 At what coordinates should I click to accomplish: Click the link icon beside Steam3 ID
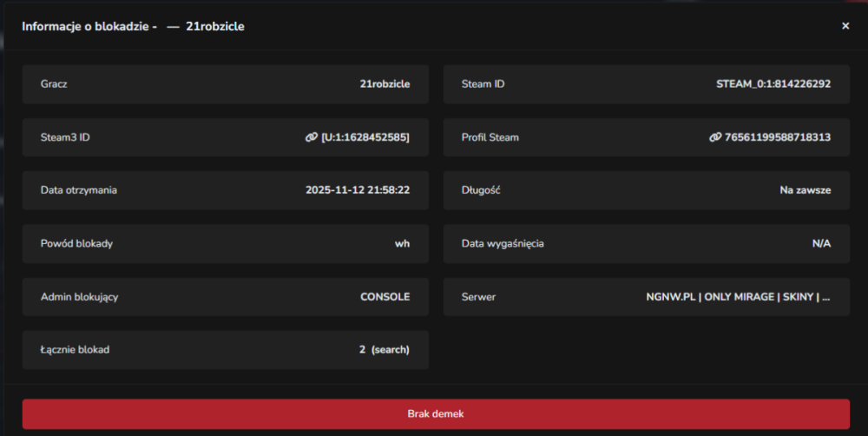pos(312,137)
